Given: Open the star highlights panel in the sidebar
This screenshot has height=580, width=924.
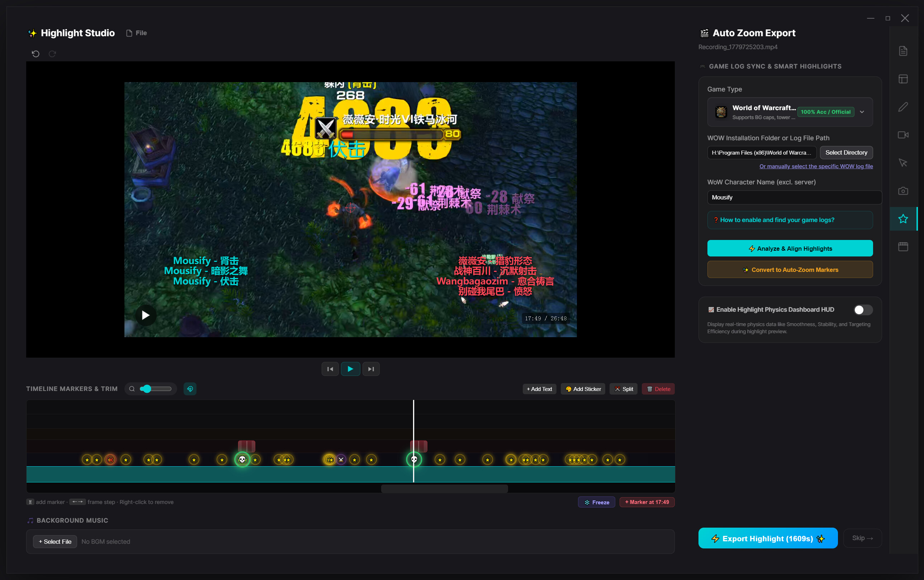Looking at the screenshot, I should tap(903, 219).
